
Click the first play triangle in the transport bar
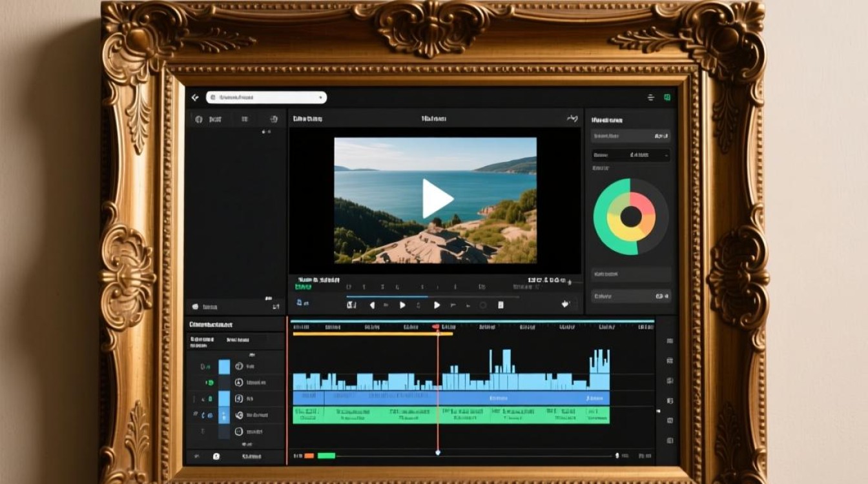(402, 305)
